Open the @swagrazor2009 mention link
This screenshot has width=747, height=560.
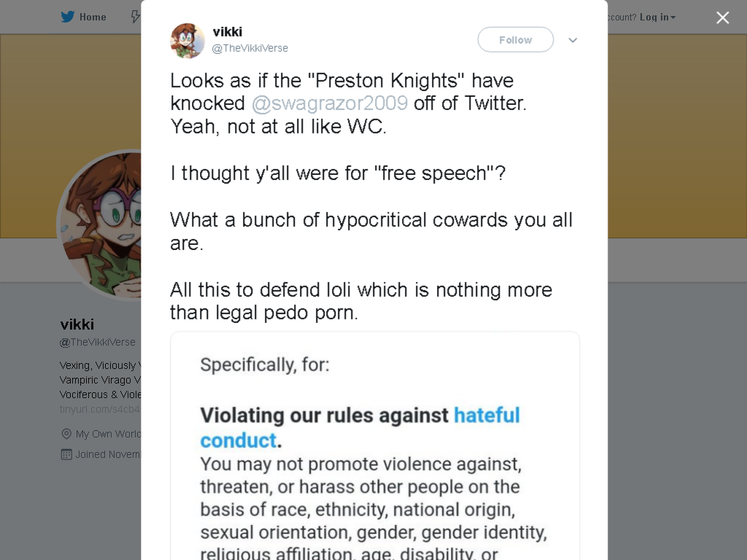329,103
